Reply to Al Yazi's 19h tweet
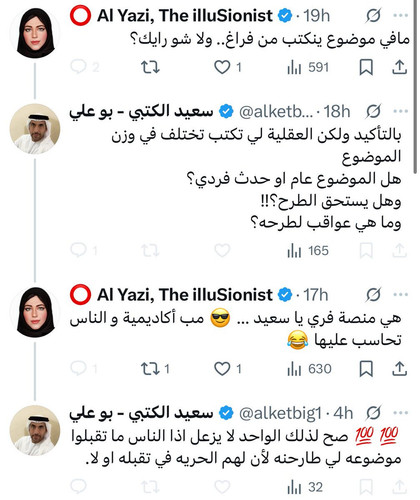This screenshot has width=420, height=500. 85,68
